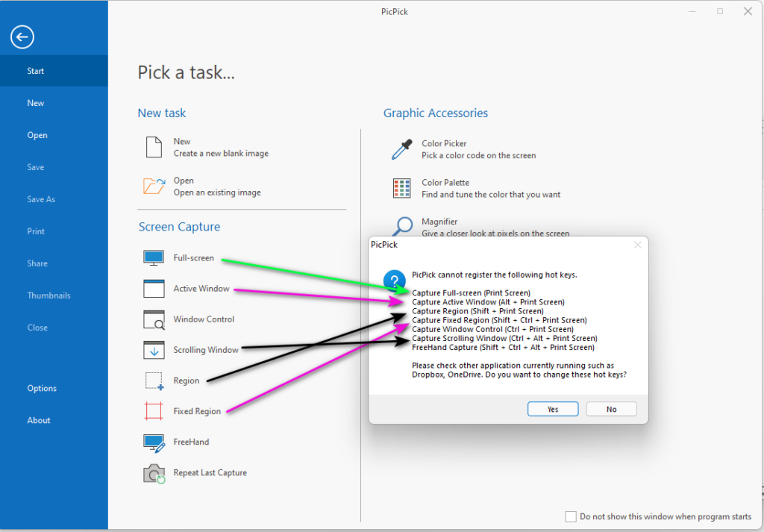764x532 pixels.
Task: Click the Scrolling Window capture icon
Action: coord(154,350)
